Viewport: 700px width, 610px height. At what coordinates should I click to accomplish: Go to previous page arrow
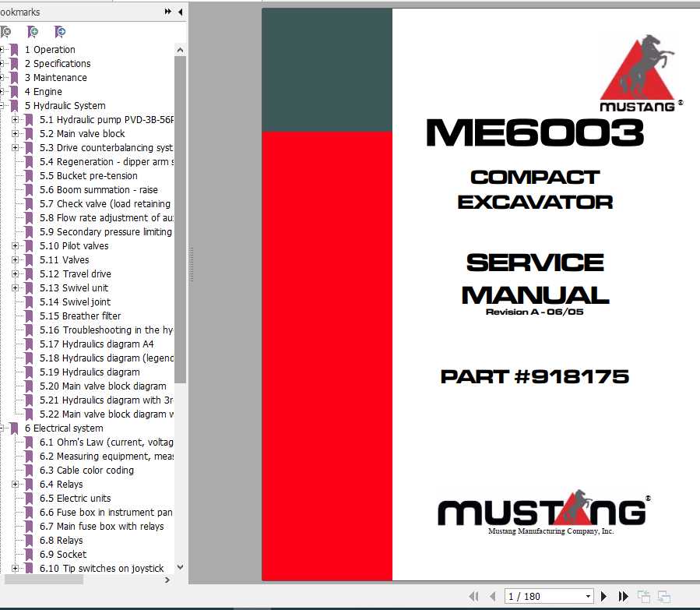tap(493, 596)
